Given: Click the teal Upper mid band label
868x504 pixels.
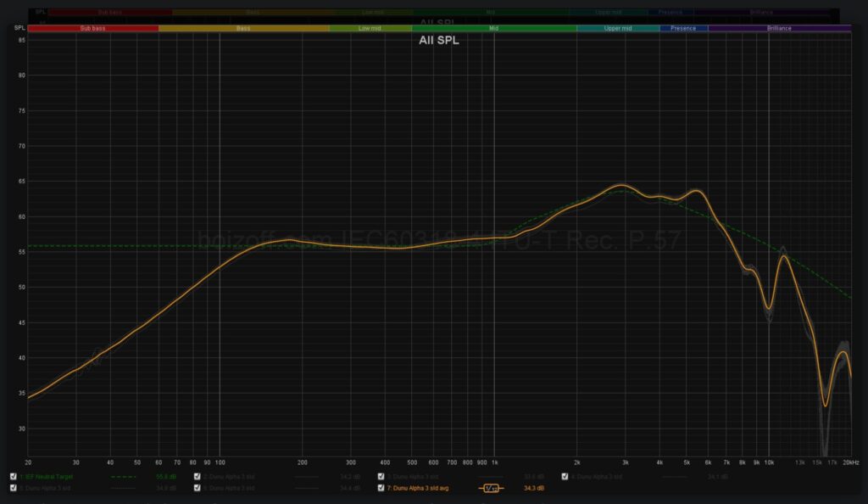Looking at the screenshot, I should pyautogui.click(x=618, y=28).
